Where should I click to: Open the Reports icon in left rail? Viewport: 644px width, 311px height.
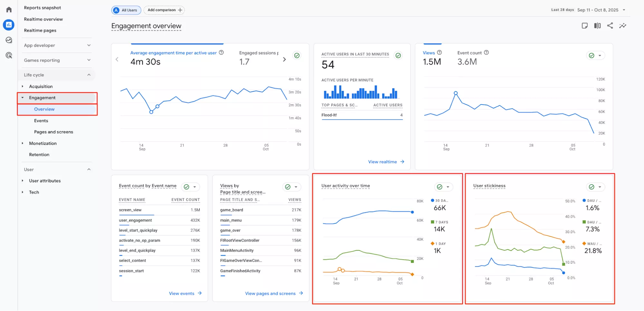tap(9, 25)
